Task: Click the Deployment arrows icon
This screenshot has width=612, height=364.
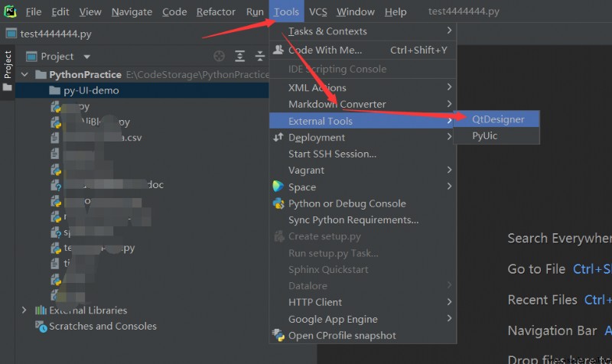Action: (x=278, y=137)
